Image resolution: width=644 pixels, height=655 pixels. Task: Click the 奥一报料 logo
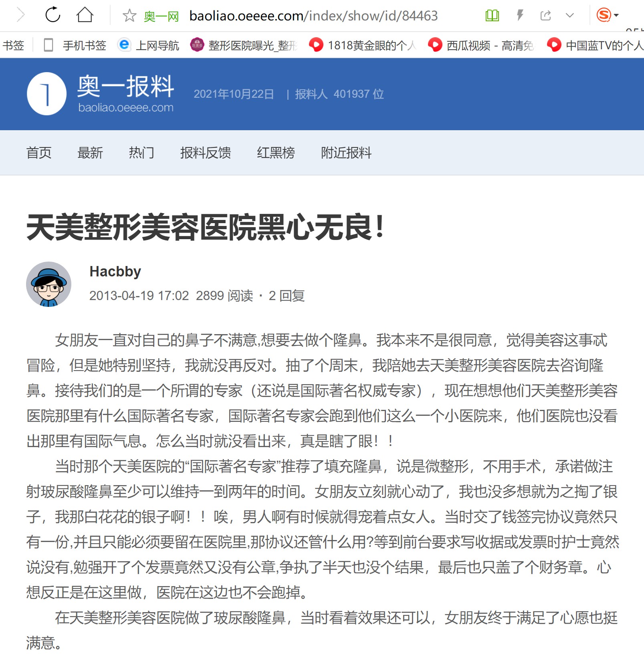tap(101, 94)
